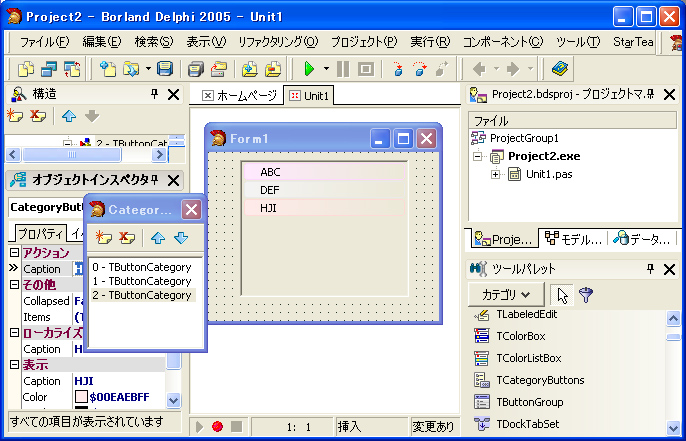Click the DEF category in Form1

pos(325,190)
